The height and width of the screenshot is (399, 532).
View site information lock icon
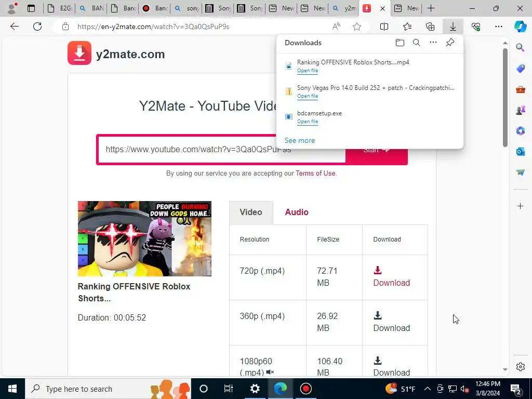coord(65,26)
